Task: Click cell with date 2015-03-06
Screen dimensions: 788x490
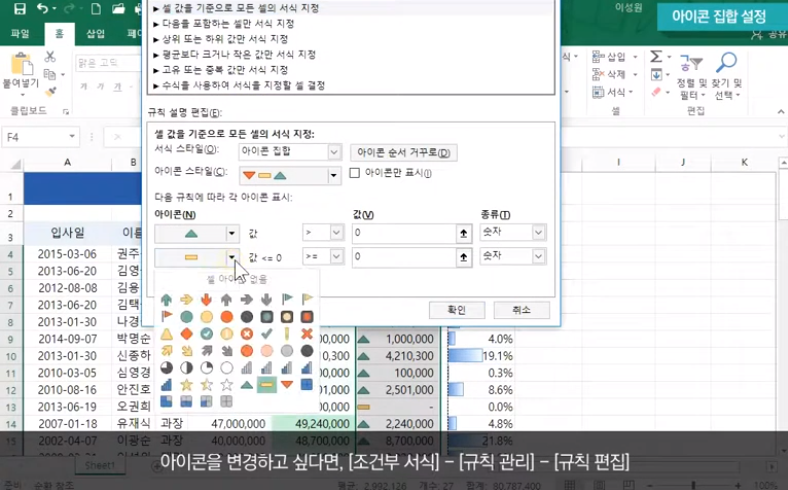Action: pyautogui.click(x=67, y=254)
